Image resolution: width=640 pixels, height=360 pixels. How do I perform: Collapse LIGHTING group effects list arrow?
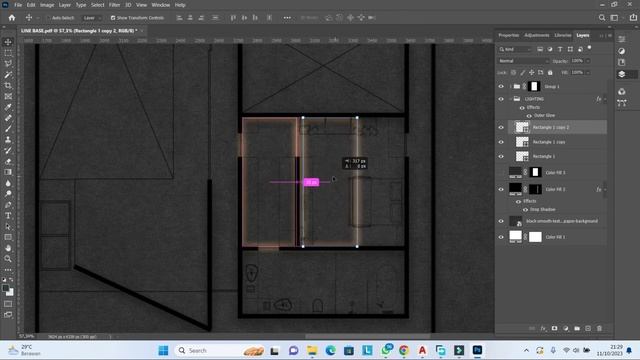pos(605,99)
